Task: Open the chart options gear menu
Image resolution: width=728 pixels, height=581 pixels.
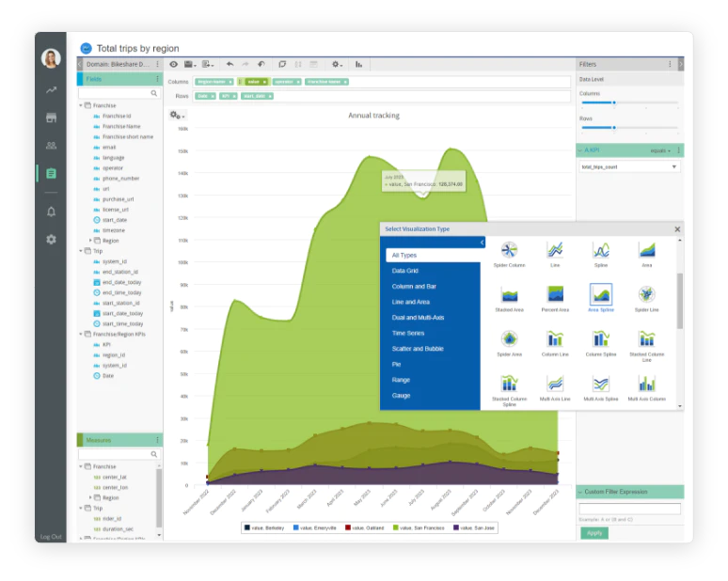Action: (x=177, y=115)
